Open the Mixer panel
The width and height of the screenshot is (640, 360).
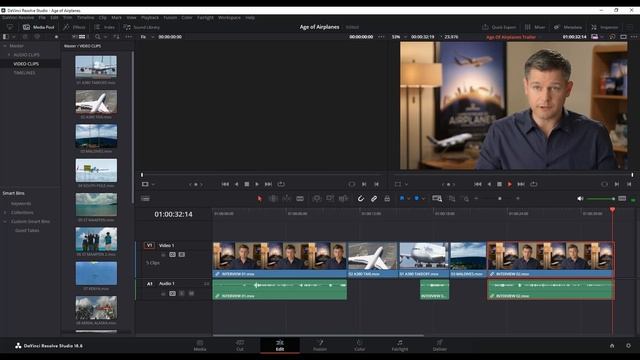pos(535,27)
